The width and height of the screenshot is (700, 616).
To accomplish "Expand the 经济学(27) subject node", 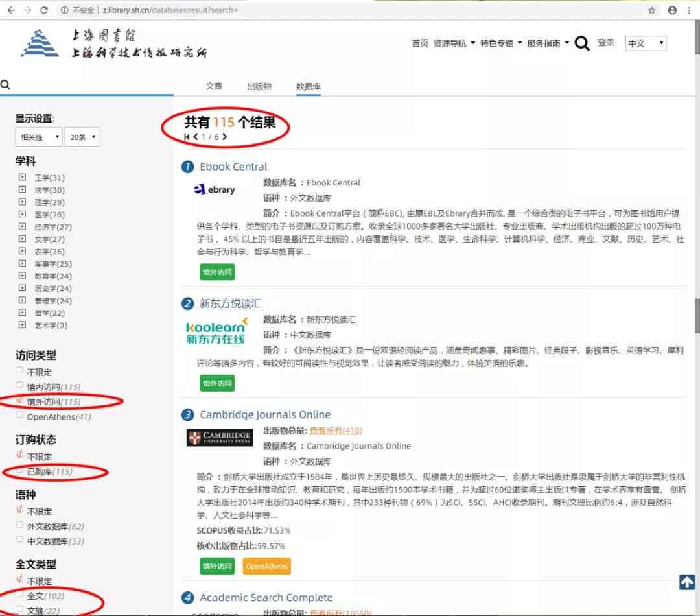I will click(22, 226).
